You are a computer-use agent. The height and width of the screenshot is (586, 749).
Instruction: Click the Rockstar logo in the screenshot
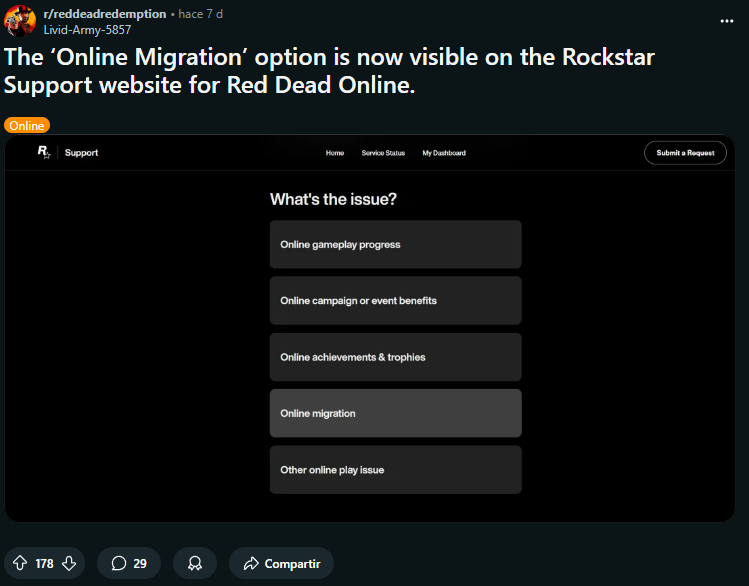[x=43, y=152]
